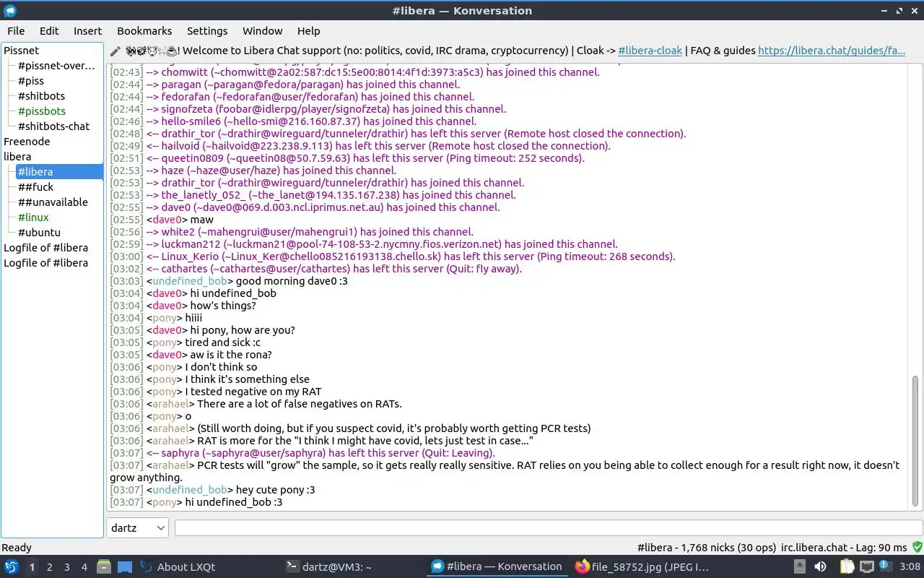This screenshot has height=578, width=924.
Task: Switch to virtual desktop 1
Action: tap(32, 567)
